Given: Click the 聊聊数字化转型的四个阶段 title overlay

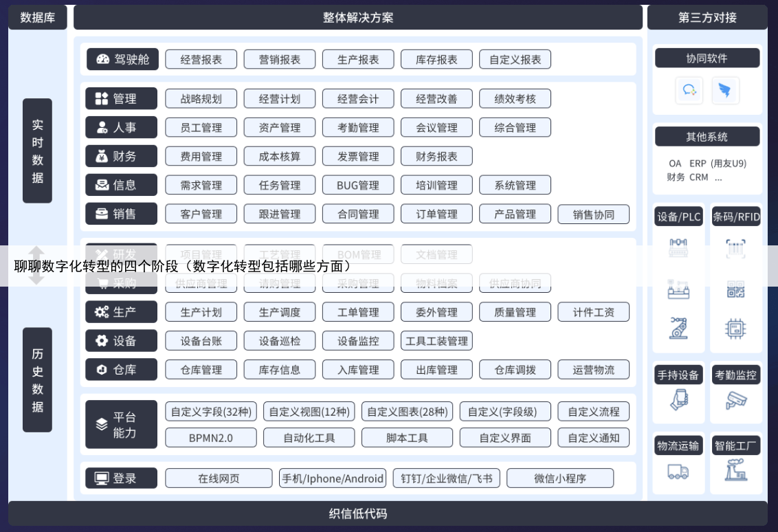Looking at the screenshot, I should [184, 266].
